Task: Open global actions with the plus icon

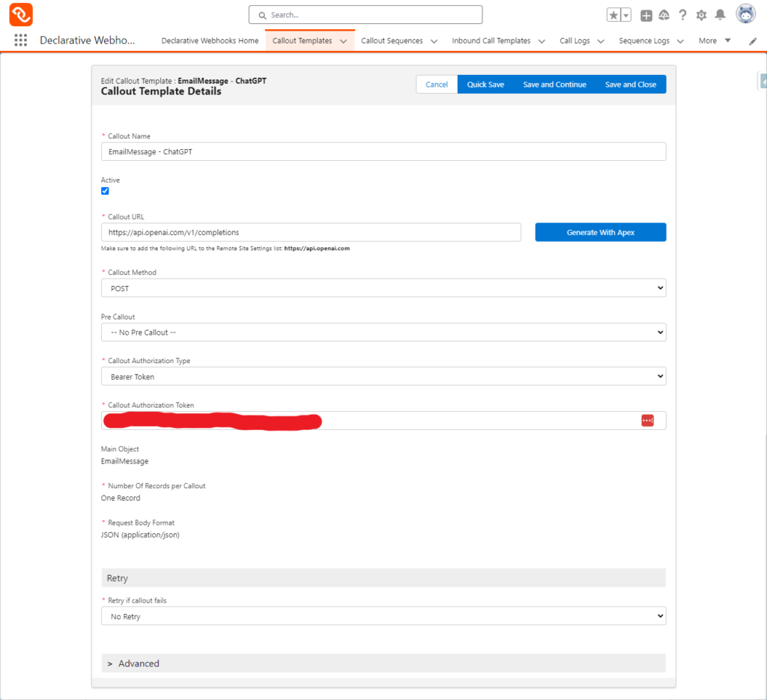Action: 646,14
